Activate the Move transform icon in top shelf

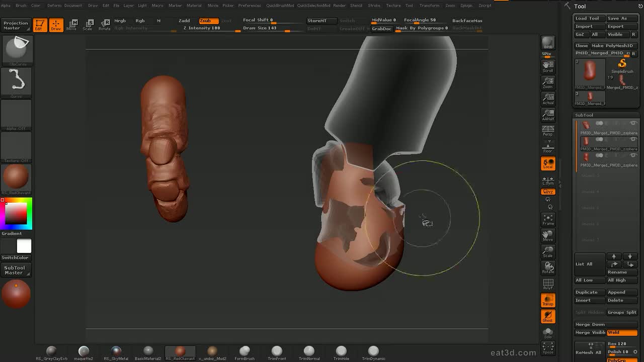coord(71,25)
